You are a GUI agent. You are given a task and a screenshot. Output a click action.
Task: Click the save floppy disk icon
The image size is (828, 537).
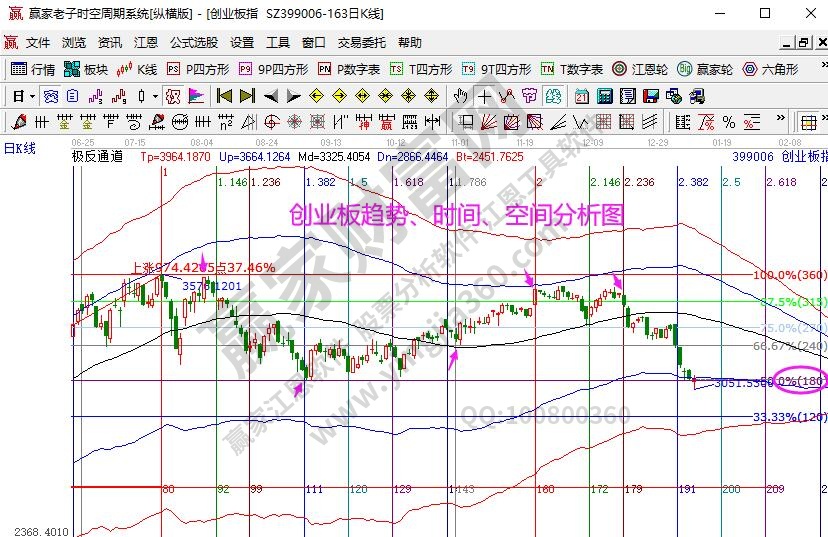point(650,96)
